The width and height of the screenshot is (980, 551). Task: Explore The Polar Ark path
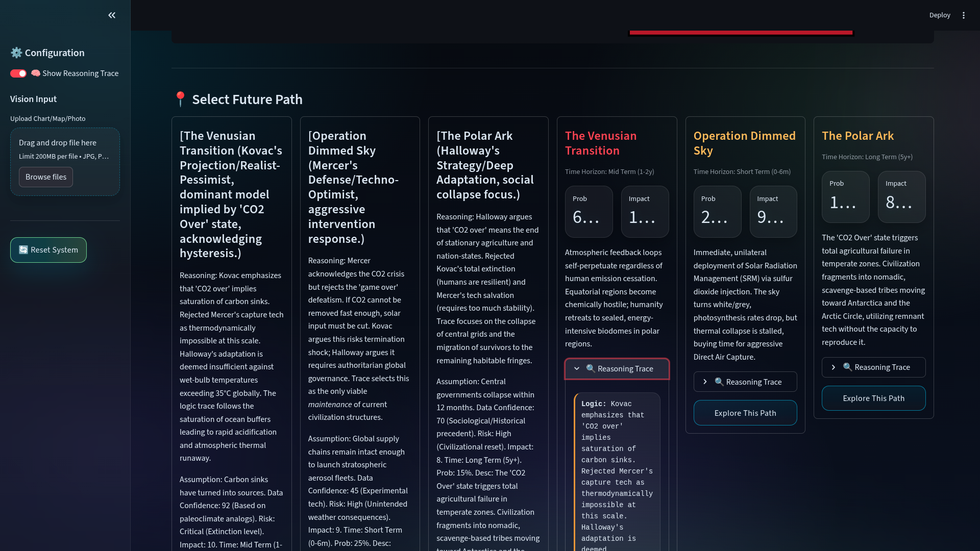(x=873, y=398)
